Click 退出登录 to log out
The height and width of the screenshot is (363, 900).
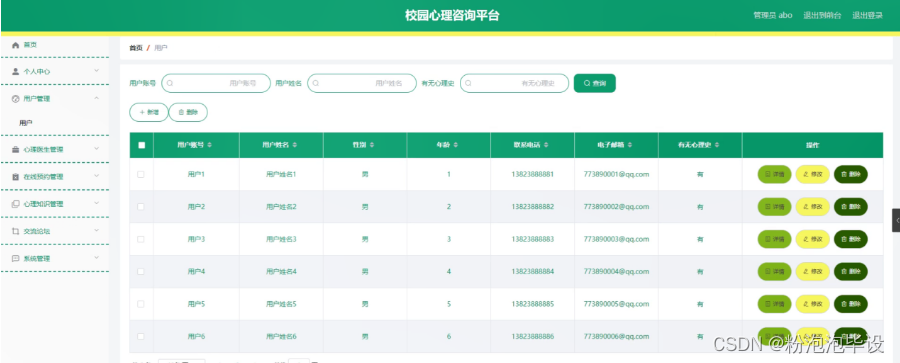coord(867,16)
